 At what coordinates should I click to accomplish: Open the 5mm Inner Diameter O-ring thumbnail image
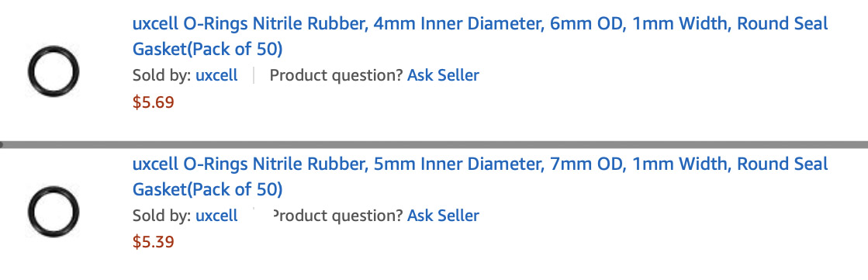coord(54,212)
